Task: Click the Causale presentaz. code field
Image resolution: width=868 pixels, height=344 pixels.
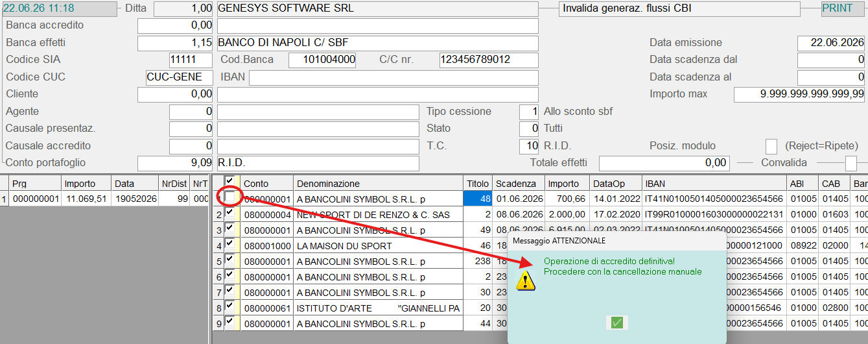Action: tap(191, 129)
